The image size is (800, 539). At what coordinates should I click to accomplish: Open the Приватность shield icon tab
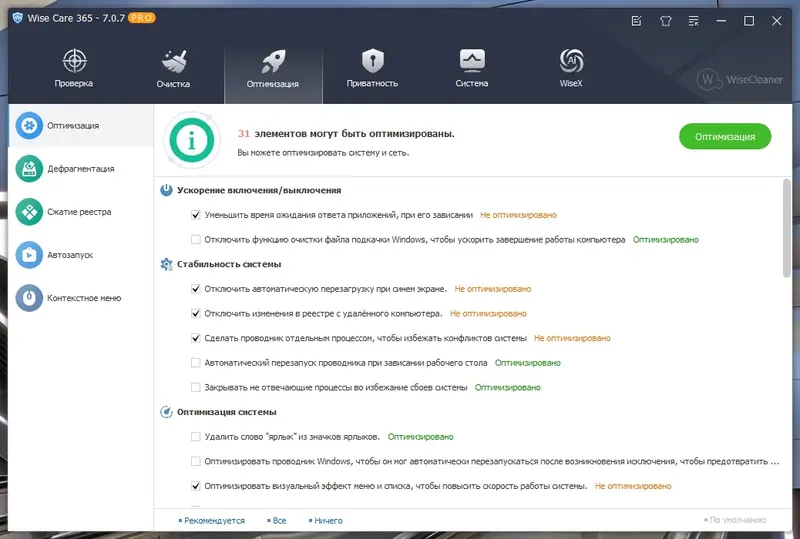pyautogui.click(x=372, y=60)
